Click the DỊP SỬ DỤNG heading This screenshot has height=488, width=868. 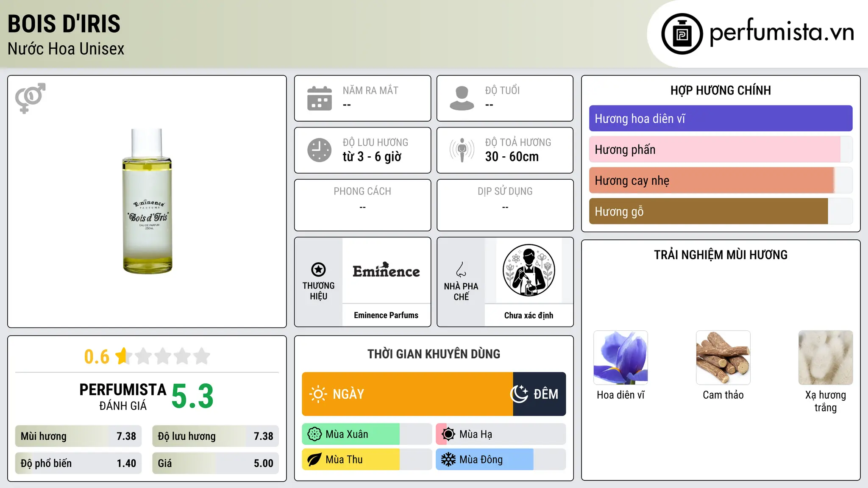pyautogui.click(x=505, y=191)
